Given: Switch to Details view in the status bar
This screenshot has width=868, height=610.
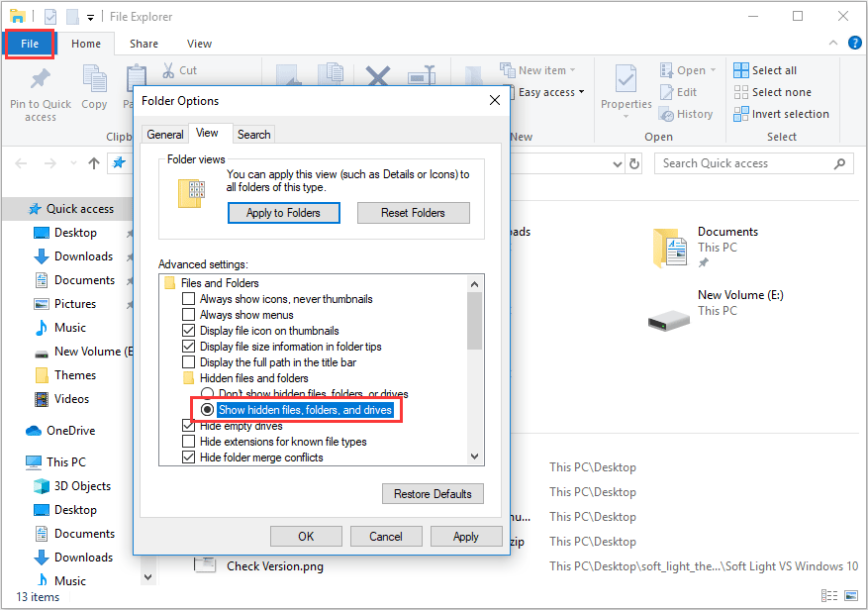Looking at the screenshot, I should [x=830, y=597].
